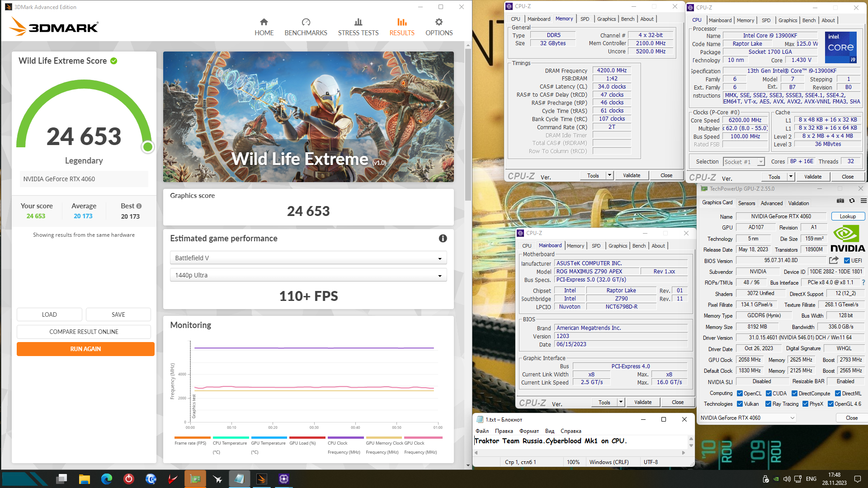Click Wild Life Extreme hero image
This screenshot has width=868, height=488.
[308, 117]
